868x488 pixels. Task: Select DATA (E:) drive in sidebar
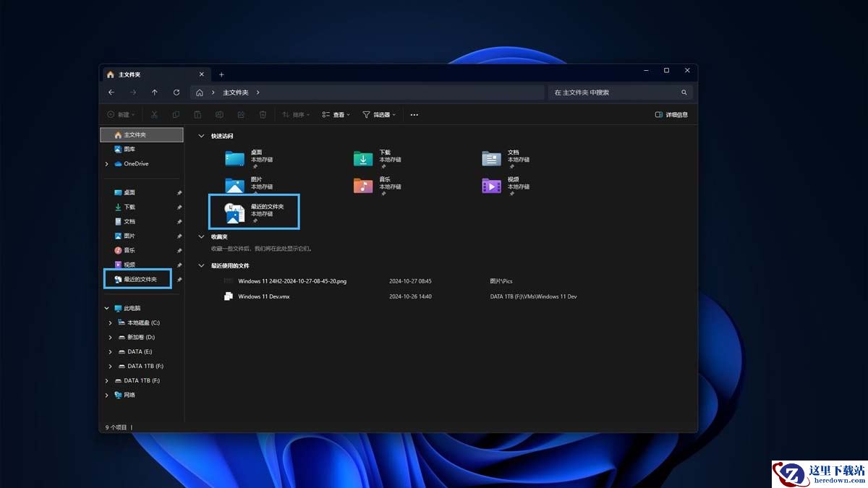[141, 351]
